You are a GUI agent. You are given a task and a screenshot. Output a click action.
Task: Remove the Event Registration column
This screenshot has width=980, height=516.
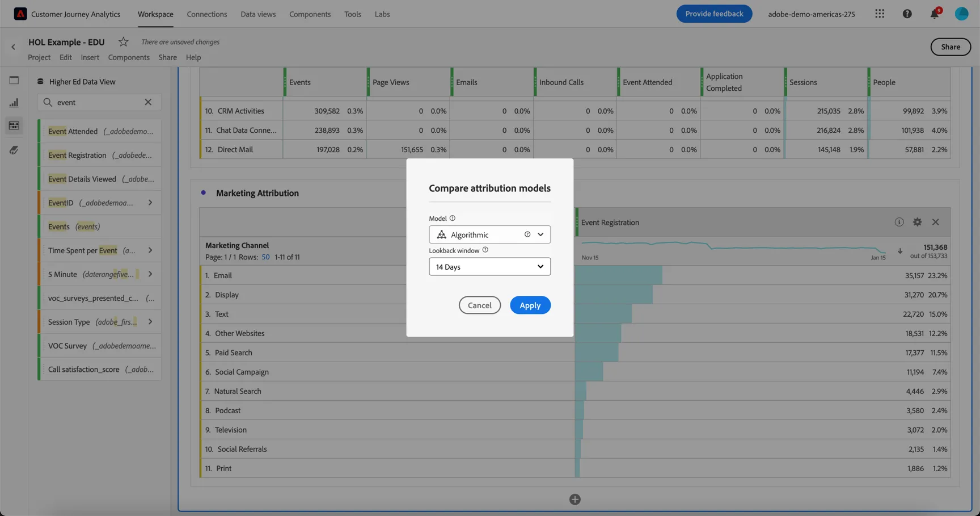click(x=936, y=223)
